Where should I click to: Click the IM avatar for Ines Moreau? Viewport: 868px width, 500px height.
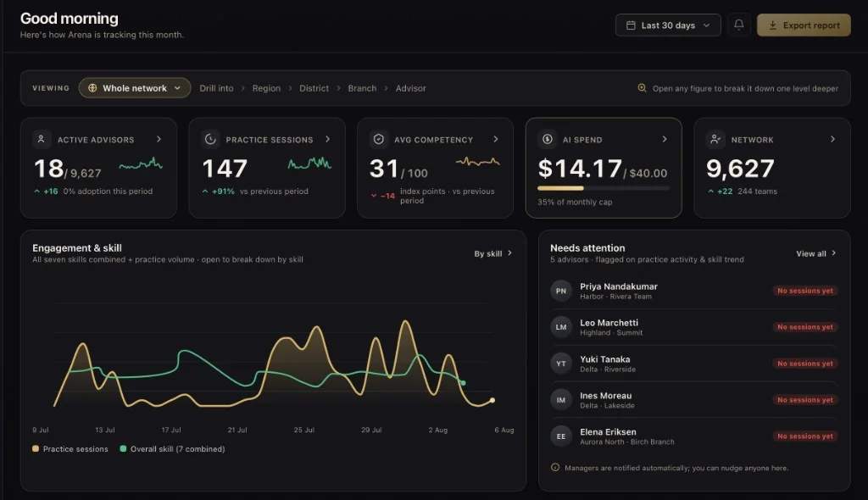(561, 400)
